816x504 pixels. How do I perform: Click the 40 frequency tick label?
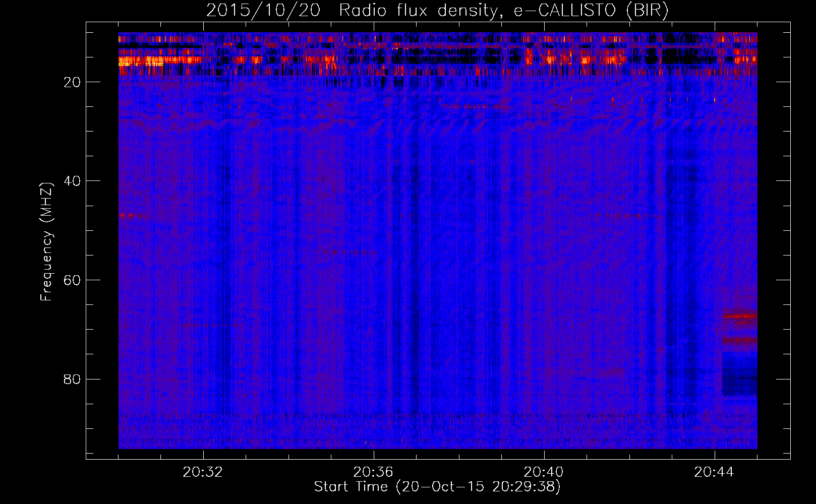pos(73,181)
